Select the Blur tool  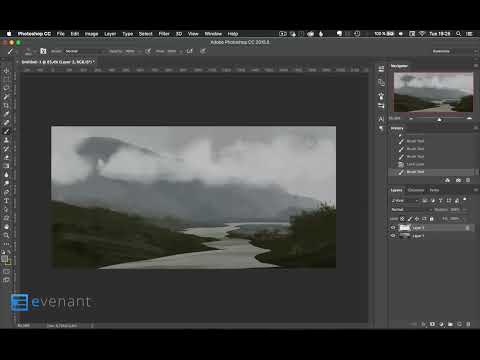(x=6, y=175)
